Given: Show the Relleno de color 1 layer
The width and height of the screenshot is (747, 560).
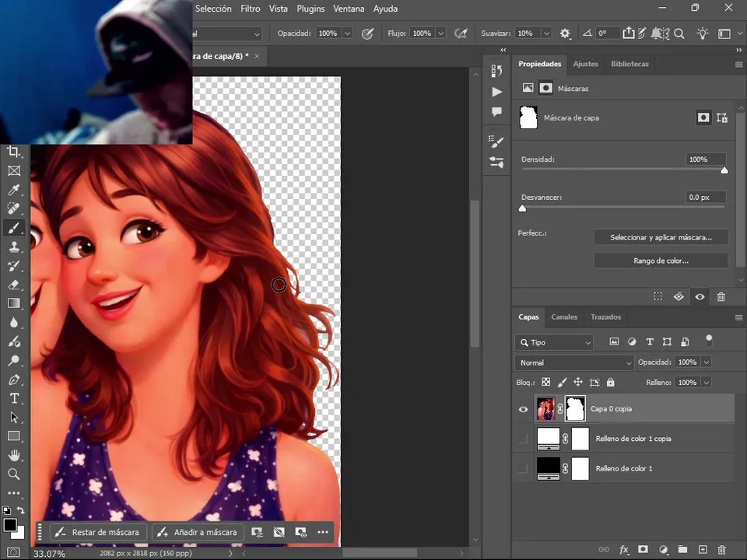Looking at the screenshot, I should click(x=523, y=468).
